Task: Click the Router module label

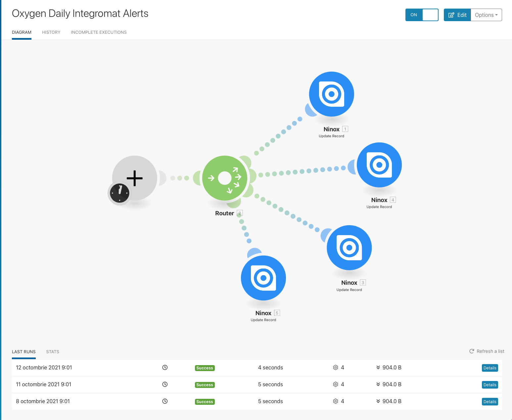Action: pos(224,213)
